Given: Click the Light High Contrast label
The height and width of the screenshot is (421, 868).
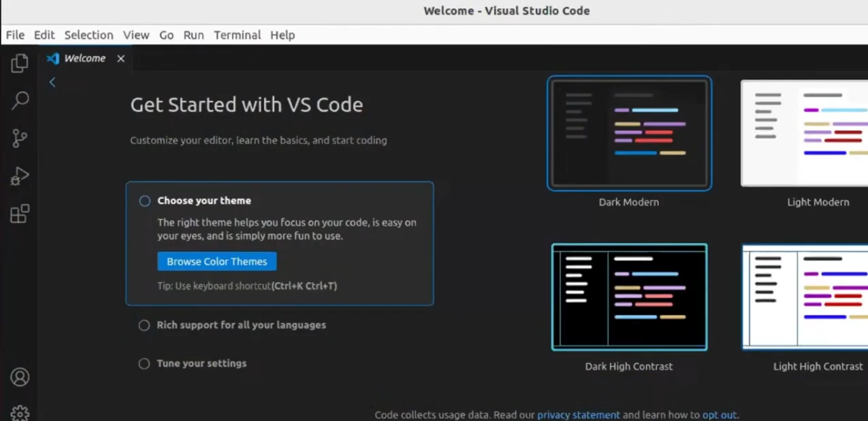Looking at the screenshot, I should tap(818, 367).
